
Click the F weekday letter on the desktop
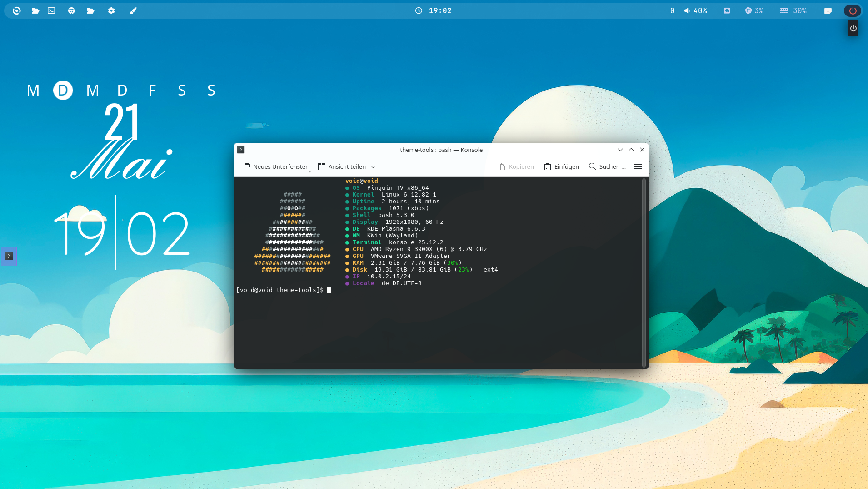pyautogui.click(x=152, y=90)
